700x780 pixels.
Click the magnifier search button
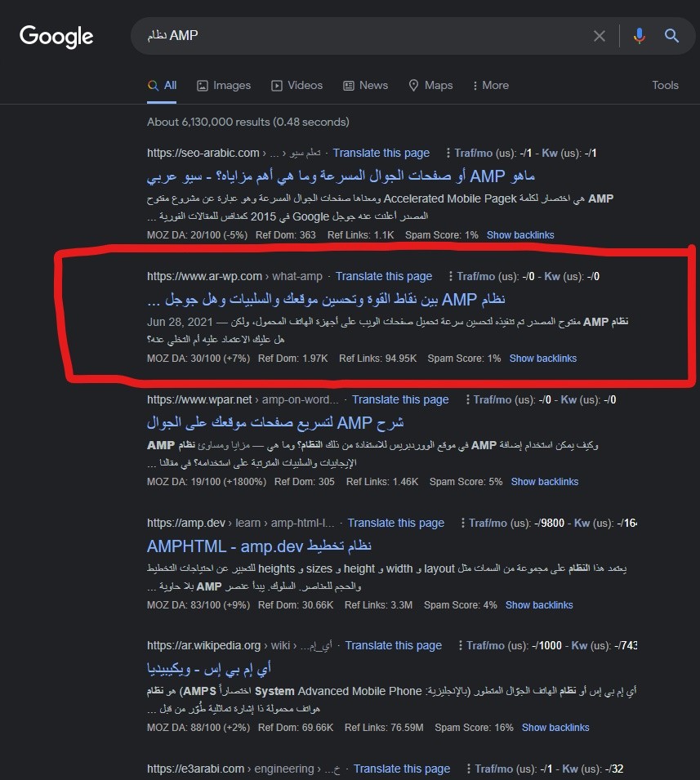[671, 36]
